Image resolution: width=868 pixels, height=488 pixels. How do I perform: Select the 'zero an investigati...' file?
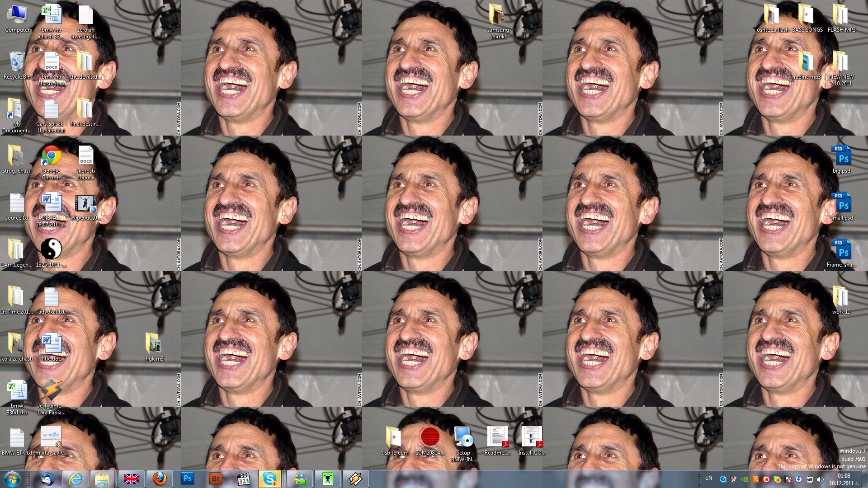(x=85, y=22)
